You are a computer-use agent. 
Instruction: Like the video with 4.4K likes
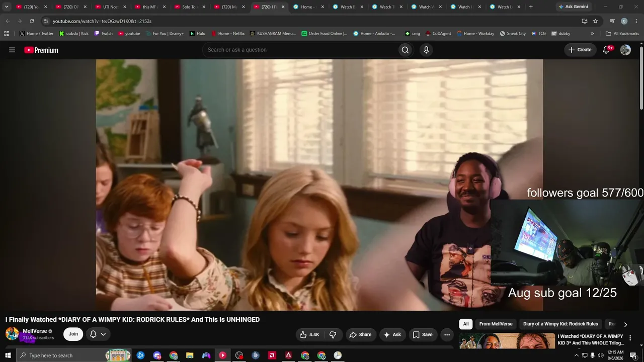309,334
